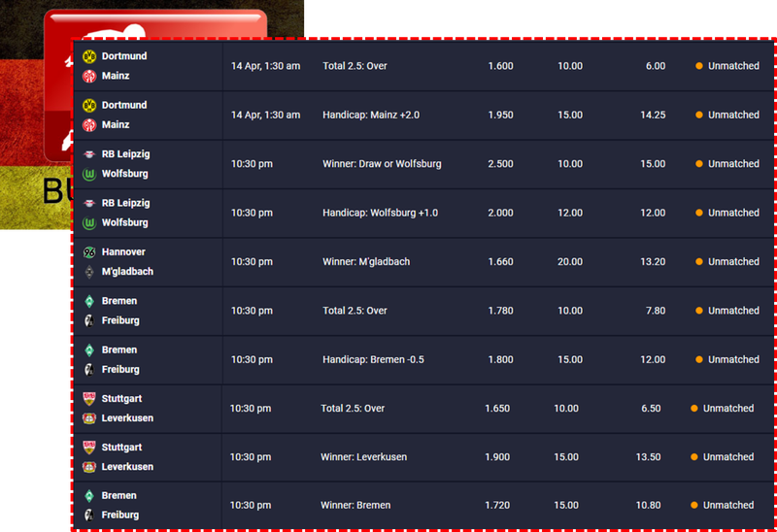
Task: Click Stuttgart logo in Winner: Leverkusen row
Action: [x=89, y=448]
